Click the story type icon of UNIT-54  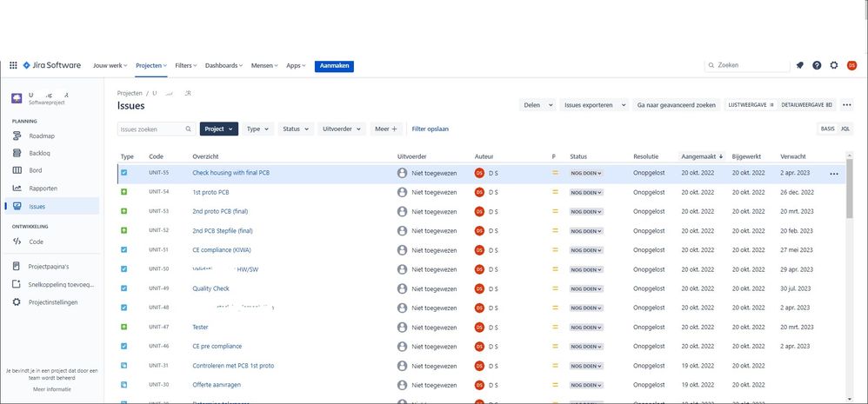124,192
